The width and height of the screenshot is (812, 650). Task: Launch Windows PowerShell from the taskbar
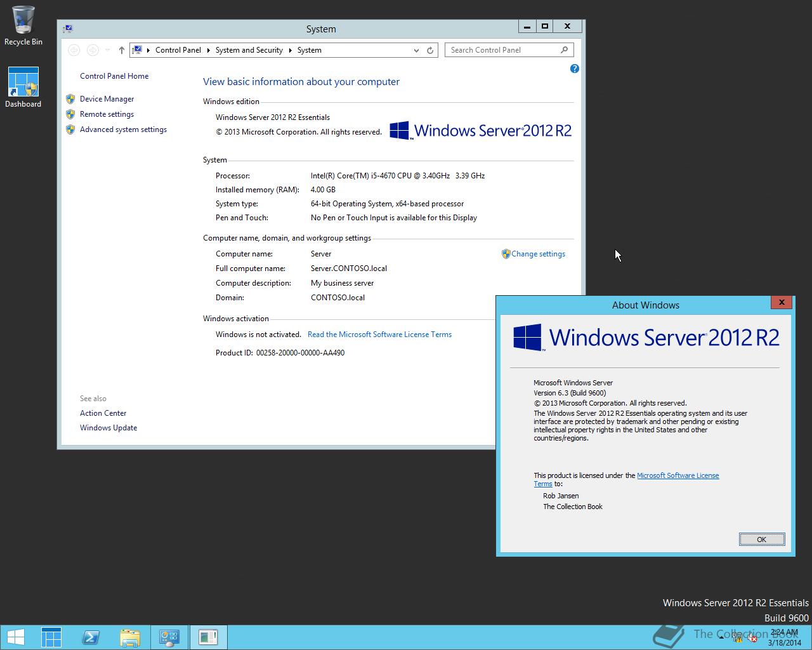[x=91, y=637]
